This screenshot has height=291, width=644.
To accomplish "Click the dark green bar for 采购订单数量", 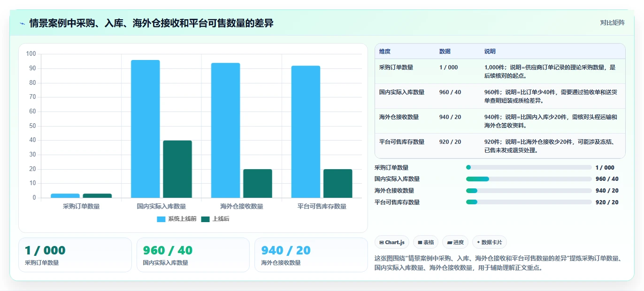I will point(97,195).
